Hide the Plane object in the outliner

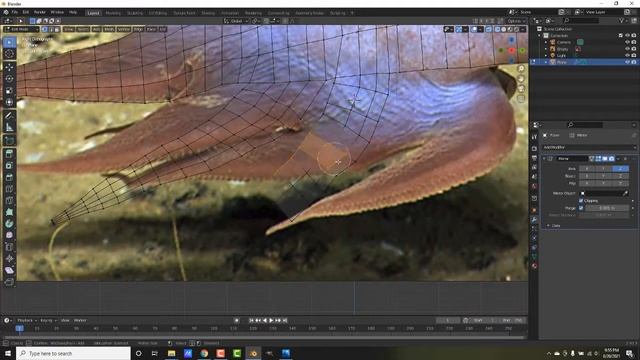tap(627, 62)
